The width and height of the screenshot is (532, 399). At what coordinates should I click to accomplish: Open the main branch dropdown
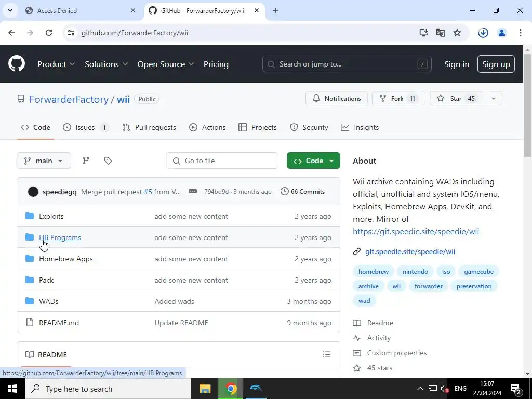point(44,161)
